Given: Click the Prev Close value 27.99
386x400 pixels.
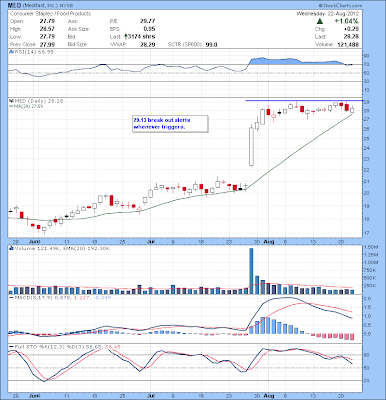Looking at the screenshot, I should (47, 44).
